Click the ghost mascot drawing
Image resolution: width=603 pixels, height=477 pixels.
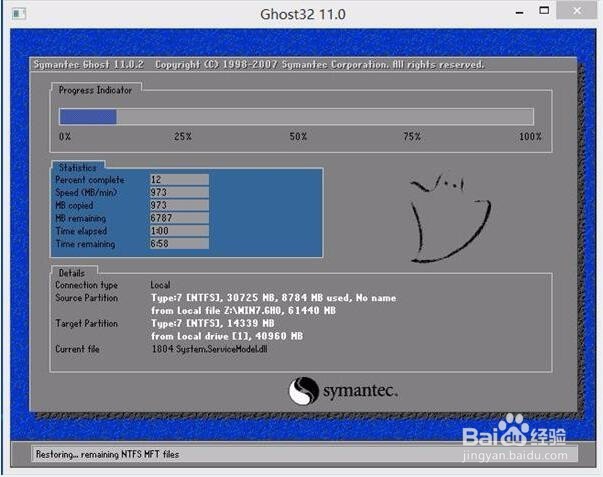point(449,218)
